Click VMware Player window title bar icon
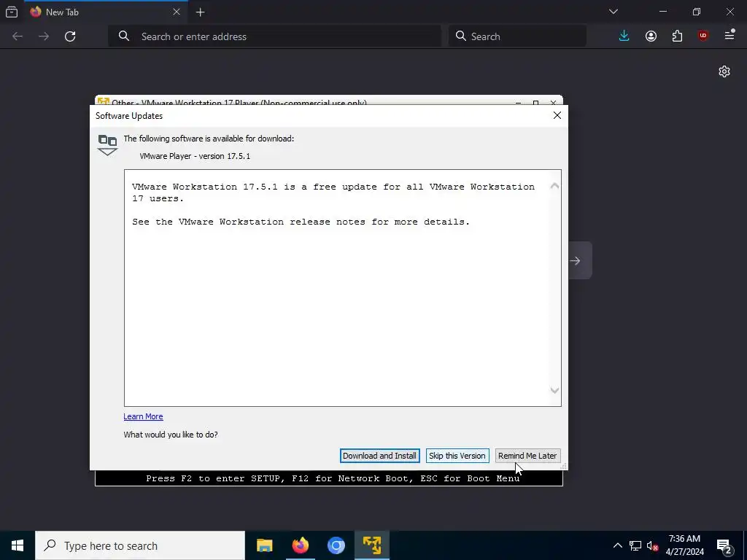The height and width of the screenshot is (560, 747). (104, 101)
